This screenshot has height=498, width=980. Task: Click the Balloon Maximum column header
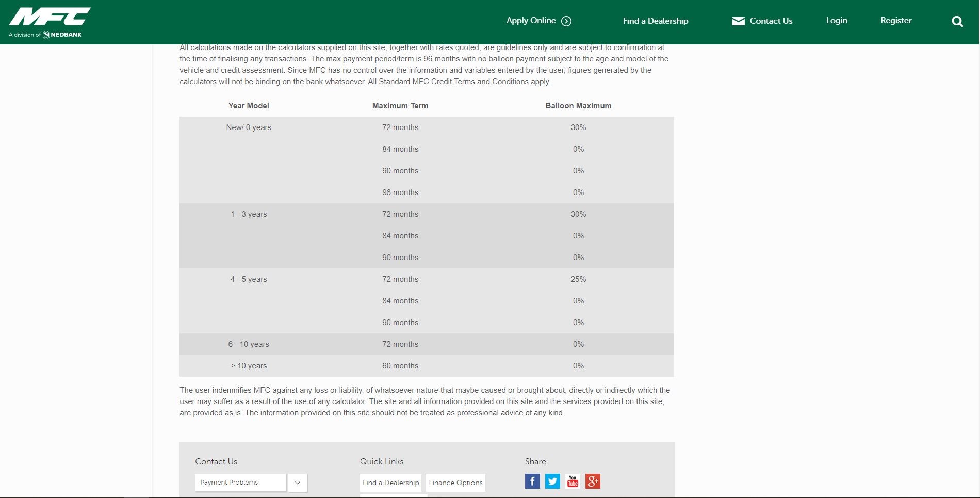coord(578,106)
